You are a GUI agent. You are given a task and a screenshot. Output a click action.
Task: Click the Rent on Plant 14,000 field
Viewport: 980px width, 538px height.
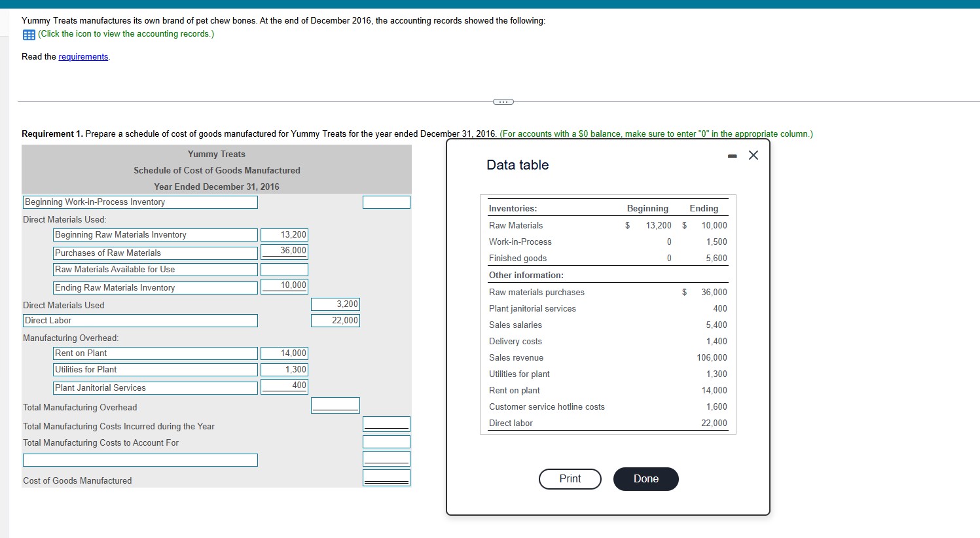(x=284, y=353)
